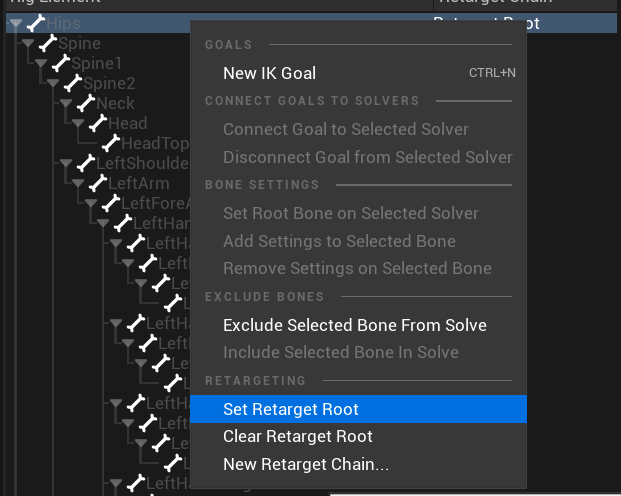Select the Spine tree row
The height and width of the screenshot is (496, 621).
pyautogui.click(x=98, y=43)
